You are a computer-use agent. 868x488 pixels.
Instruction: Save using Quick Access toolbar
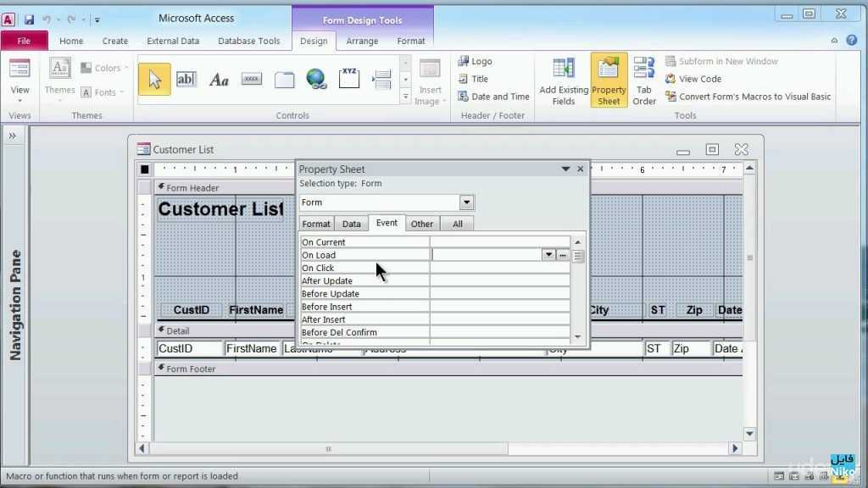29,20
